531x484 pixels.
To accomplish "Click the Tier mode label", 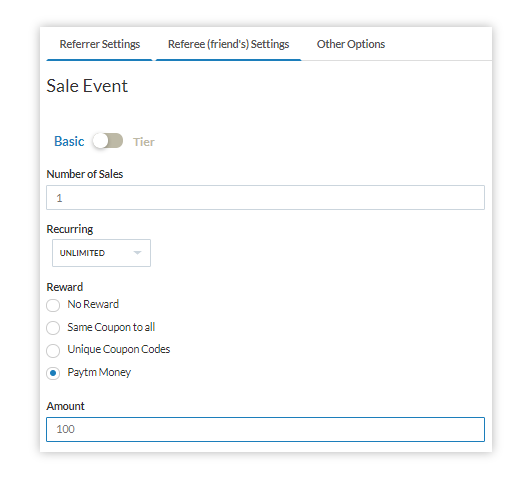I will [x=144, y=142].
